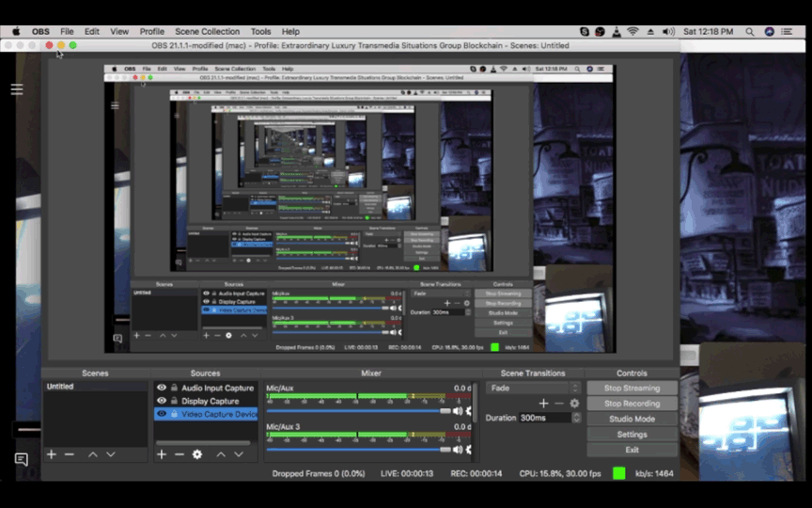This screenshot has height=508, width=812.
Task: Hide the Audio Input Capture source via its eye
Action: (x=162, y=388)
